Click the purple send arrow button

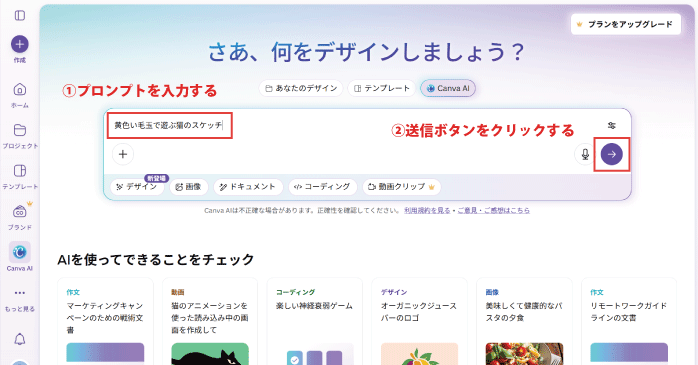coord(612,154)
